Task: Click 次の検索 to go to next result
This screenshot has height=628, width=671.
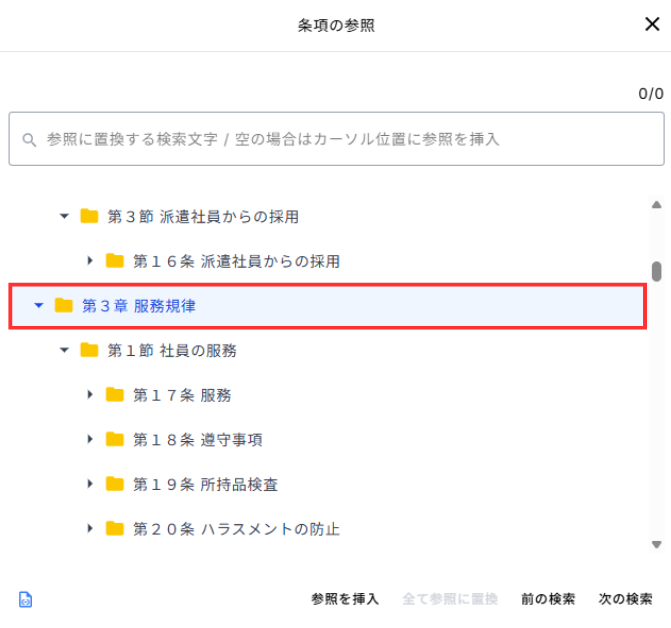Action: 625,599
